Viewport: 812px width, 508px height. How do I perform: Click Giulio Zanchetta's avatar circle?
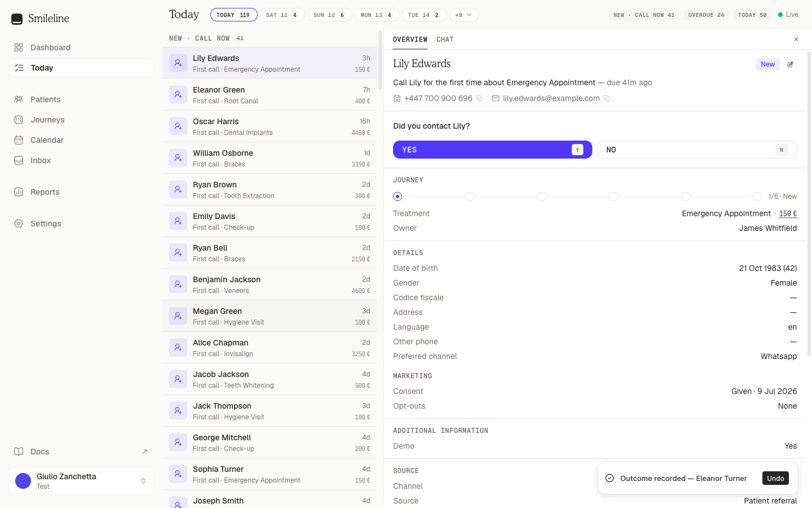click(23, 481)
